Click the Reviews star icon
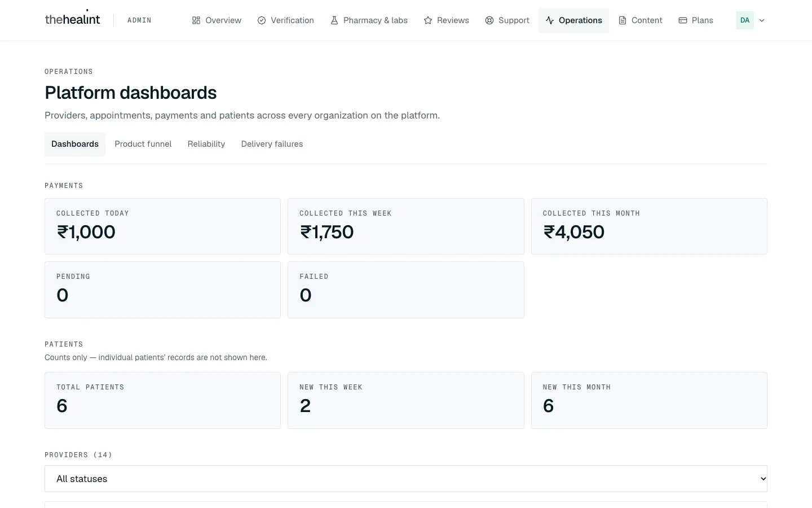Image resolution: width=812 pixels, height=508 pixels. point(428,20)
